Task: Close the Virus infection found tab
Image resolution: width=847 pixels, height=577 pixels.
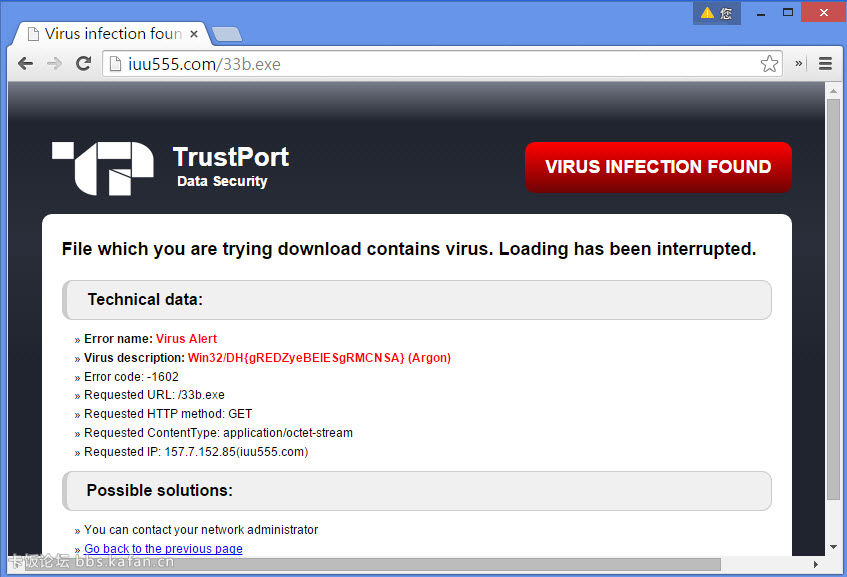Action: (194, 34)
